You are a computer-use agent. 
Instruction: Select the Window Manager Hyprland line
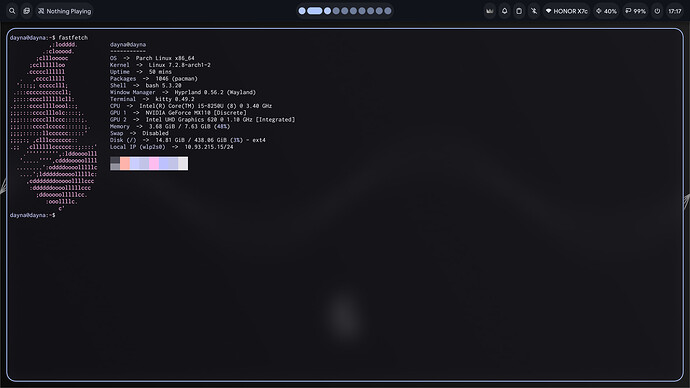(x=183, y=92)
